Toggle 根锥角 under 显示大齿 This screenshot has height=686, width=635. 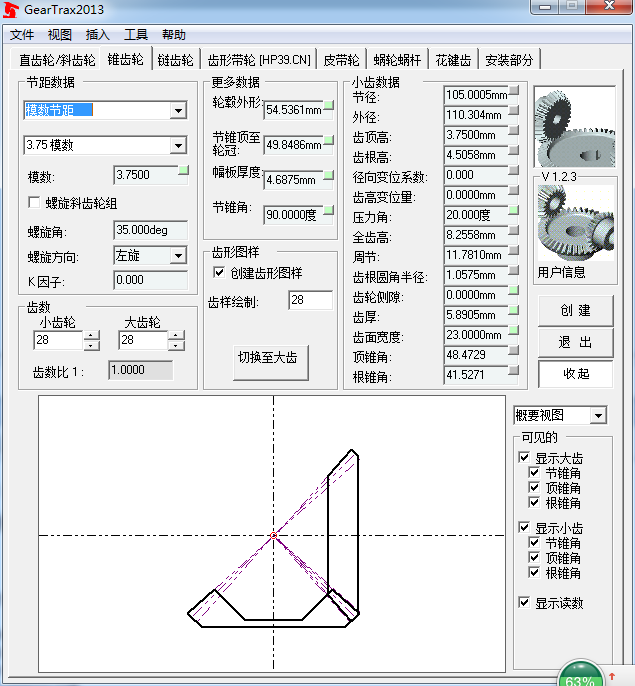[534, 502]
